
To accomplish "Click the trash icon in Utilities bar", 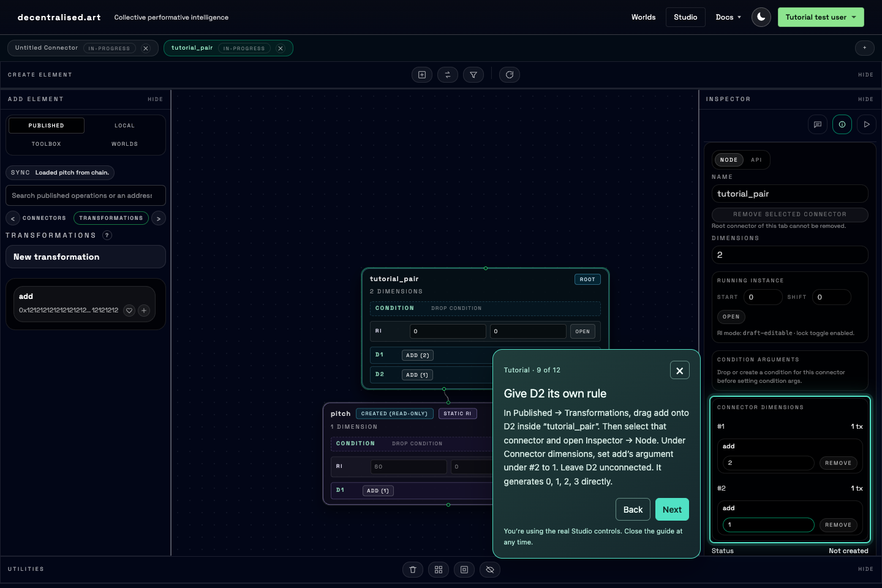I will [413, 570].
